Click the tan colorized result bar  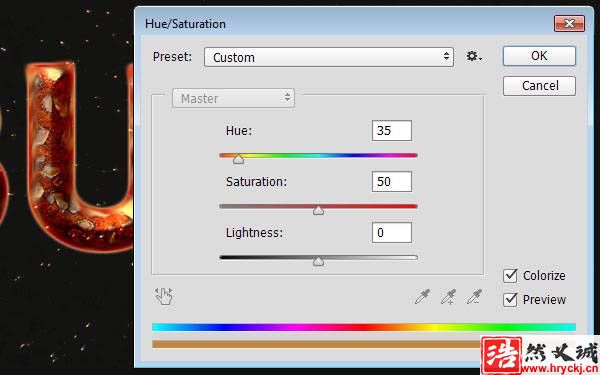tap(316, 344)
